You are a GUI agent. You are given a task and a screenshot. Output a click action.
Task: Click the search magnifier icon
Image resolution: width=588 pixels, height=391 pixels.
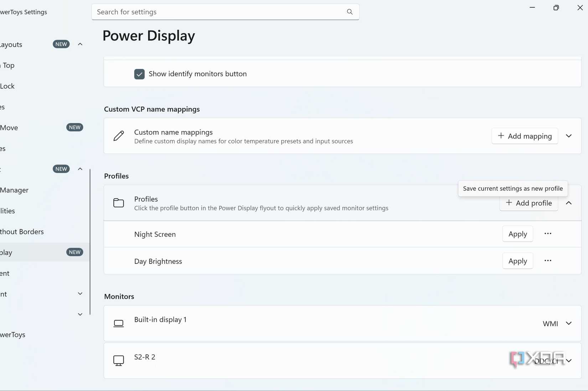(350, 12)
